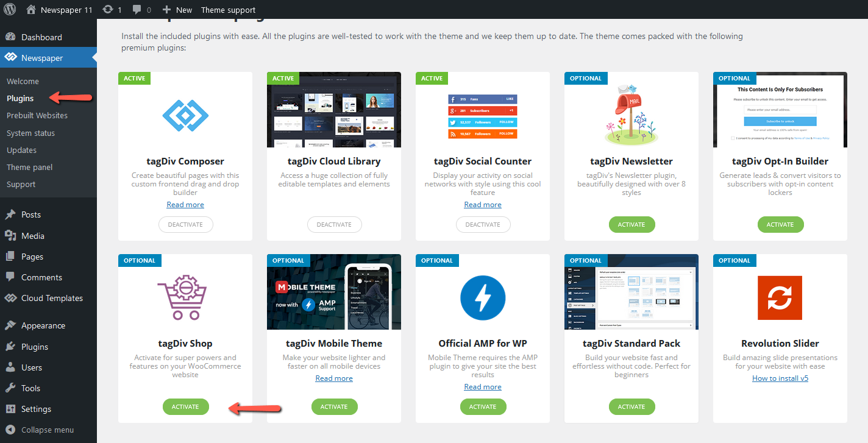868x443 pixels.
Task: Deactivate the tagDiv Cloud Library plugin
Action: pos(334,224)
